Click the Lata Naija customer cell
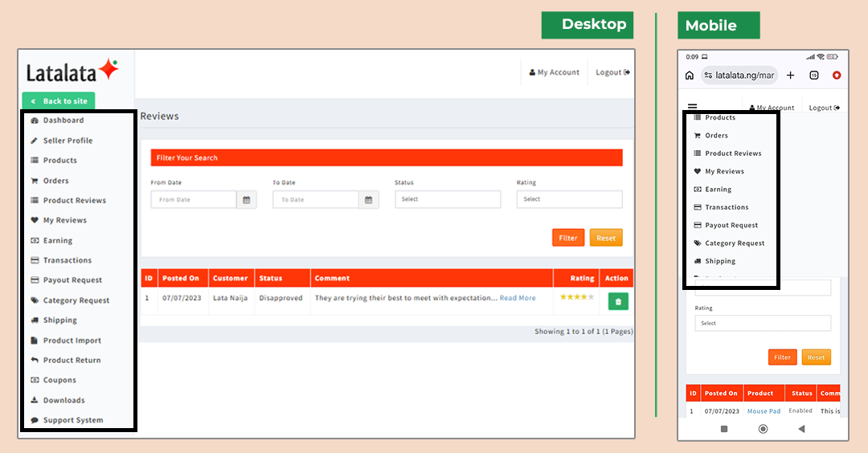 231,298
